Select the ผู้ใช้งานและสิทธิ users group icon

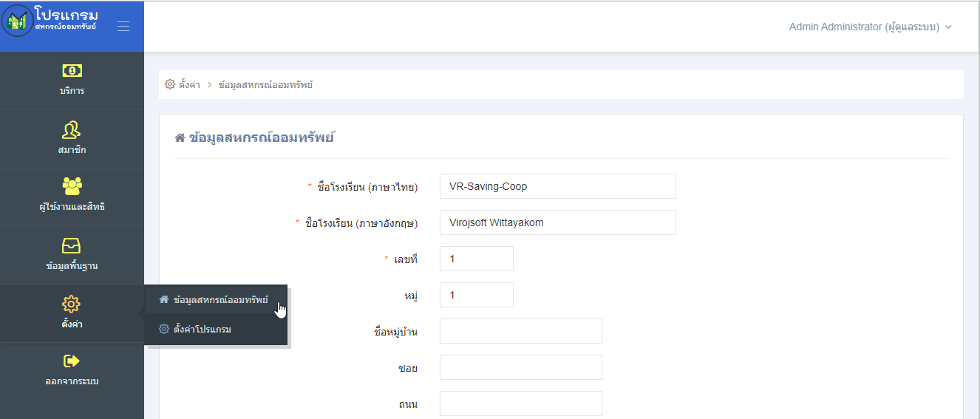coord(72,186)
